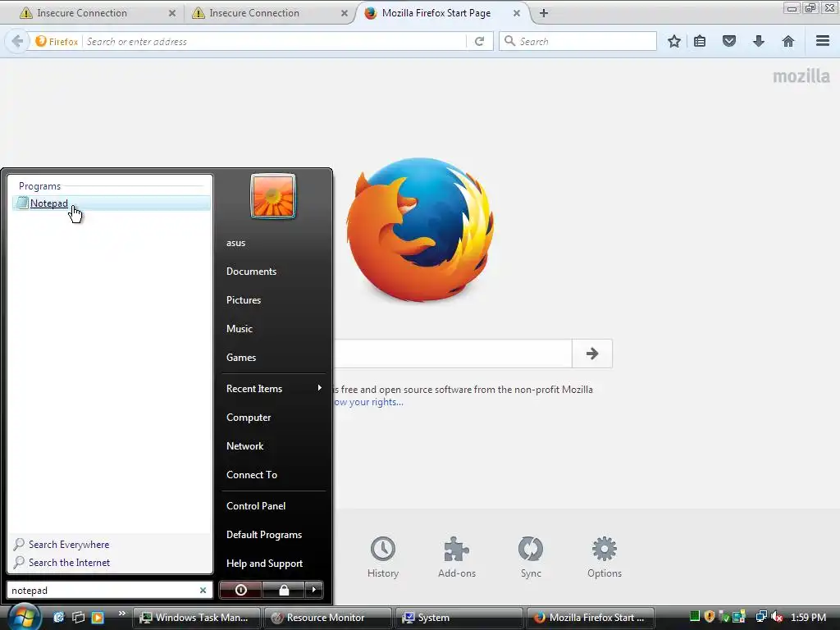Screen dimensions: 840x630
Task: Open Pictures from the Start menu
Action: point(243,300)
